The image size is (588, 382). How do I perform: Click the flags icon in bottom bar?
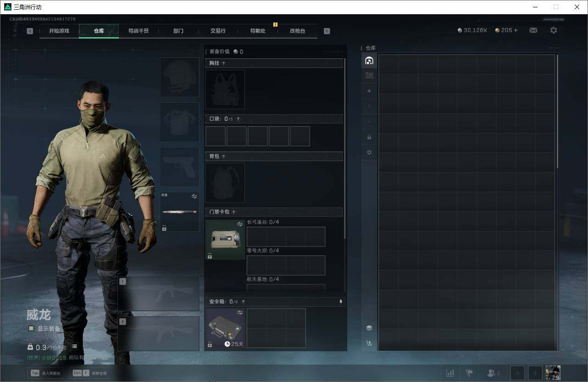(469, 373)
